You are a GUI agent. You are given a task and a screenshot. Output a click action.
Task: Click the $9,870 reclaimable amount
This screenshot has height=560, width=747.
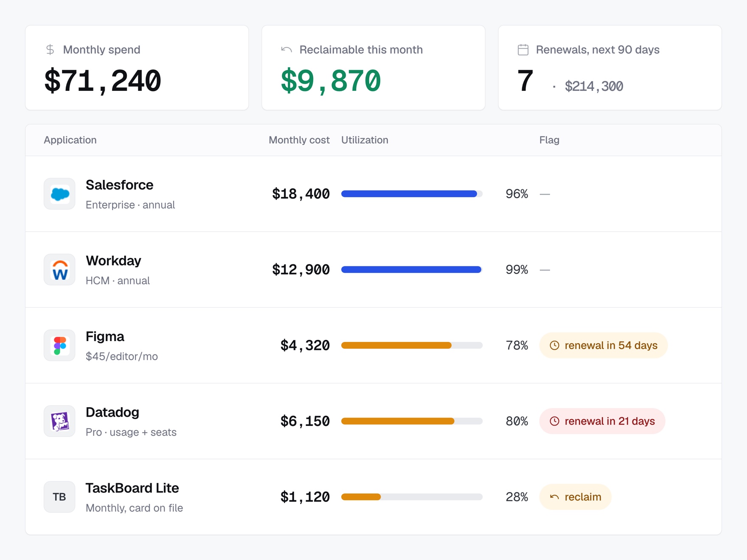331,81
